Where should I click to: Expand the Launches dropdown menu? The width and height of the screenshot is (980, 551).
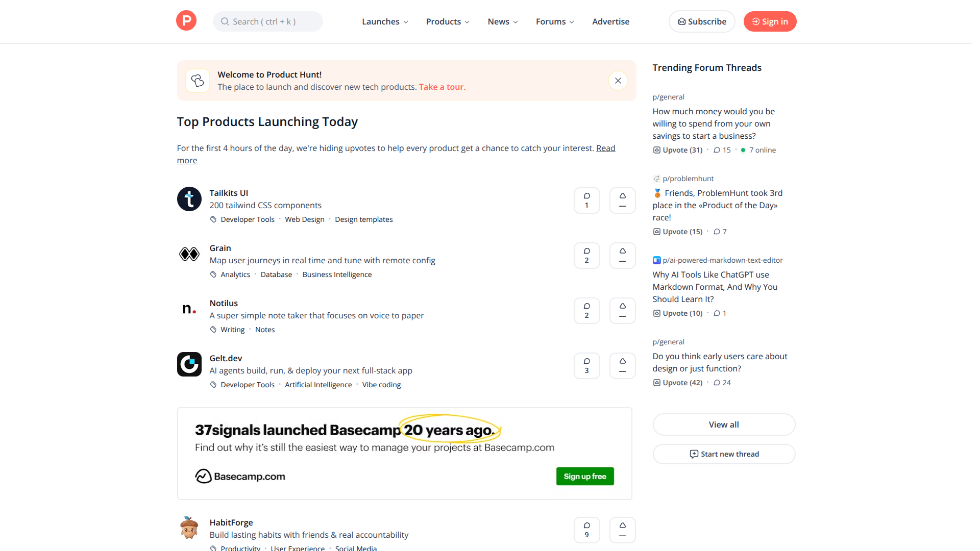(x=385, y=21)
